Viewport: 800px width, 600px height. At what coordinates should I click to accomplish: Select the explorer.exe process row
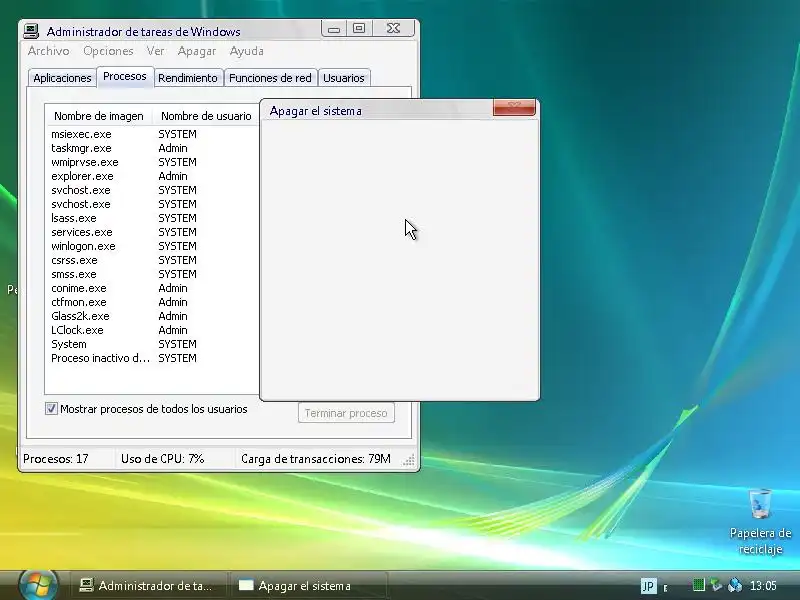click(152, 176)
